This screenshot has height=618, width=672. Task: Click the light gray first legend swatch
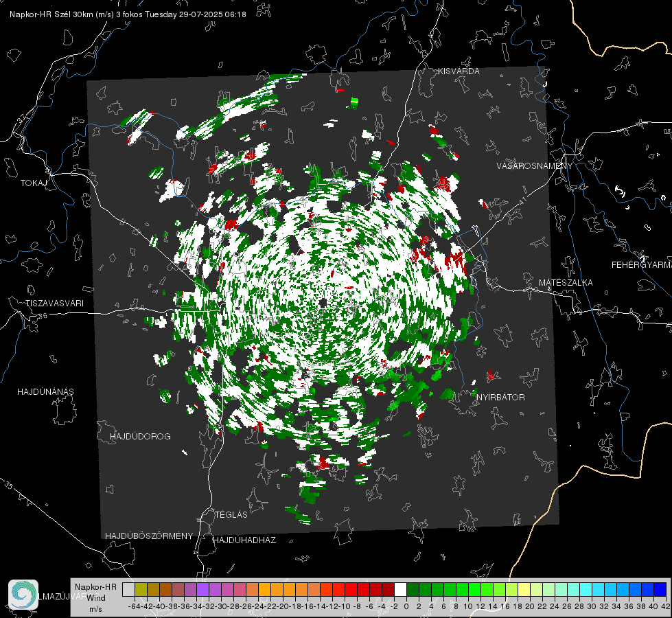click(128, 589)
